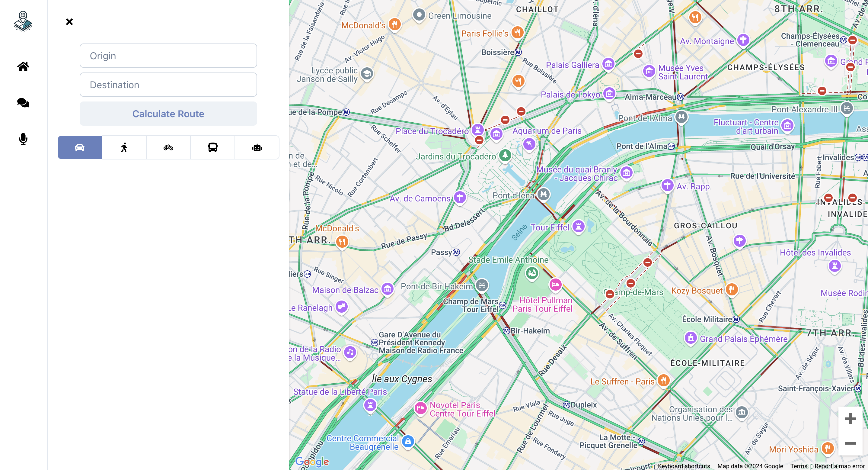Activate the microphone voice input icon

(23, 139)
